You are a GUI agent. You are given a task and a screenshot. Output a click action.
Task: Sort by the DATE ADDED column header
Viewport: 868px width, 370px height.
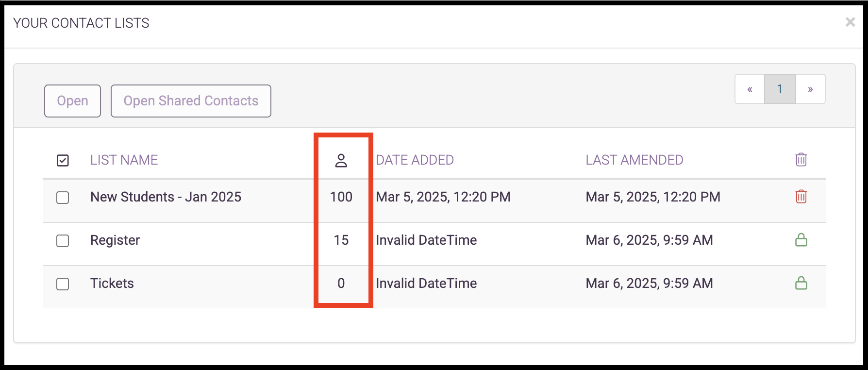click(x=415, y=160)
